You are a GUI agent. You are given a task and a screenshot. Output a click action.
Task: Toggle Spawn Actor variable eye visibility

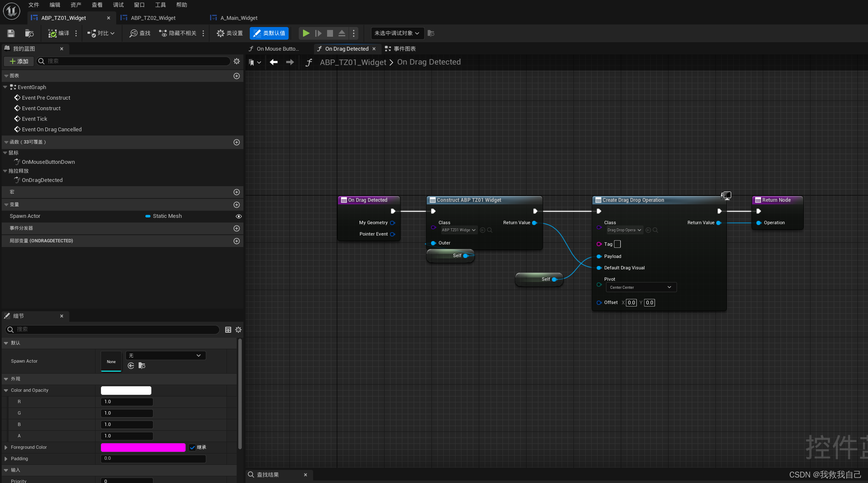click(x=238, y=216)
